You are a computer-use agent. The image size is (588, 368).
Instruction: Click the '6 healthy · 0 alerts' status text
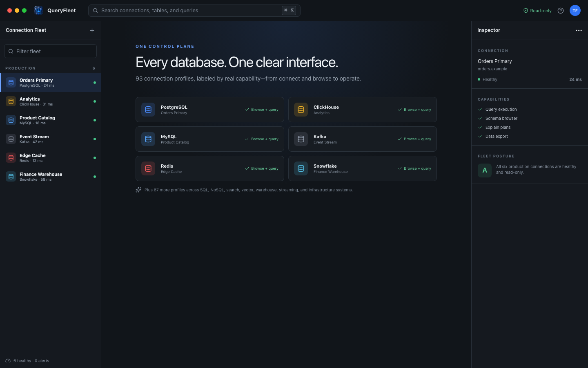pos(31,361)
